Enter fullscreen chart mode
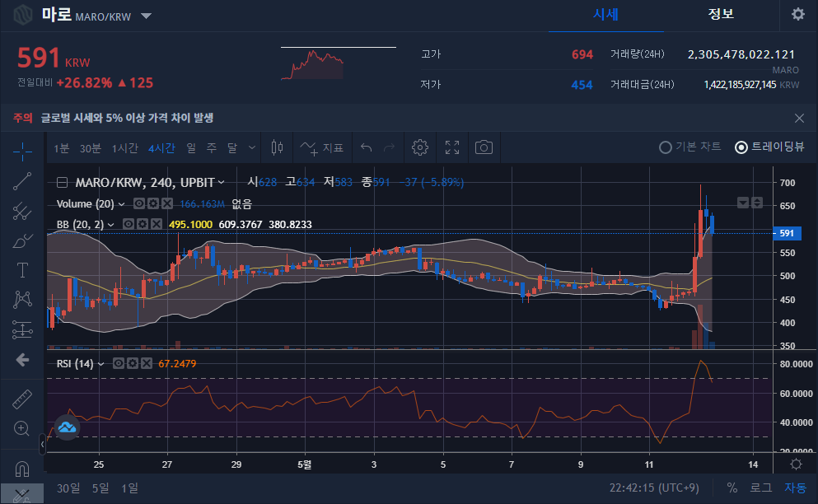Image resolution: width=818 pixels, height=504 pixels. [452, 147]
